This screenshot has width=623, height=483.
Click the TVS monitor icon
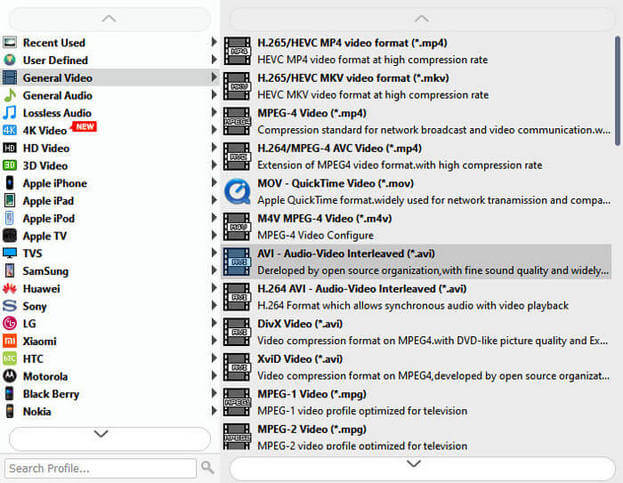[x=10, y=253]
